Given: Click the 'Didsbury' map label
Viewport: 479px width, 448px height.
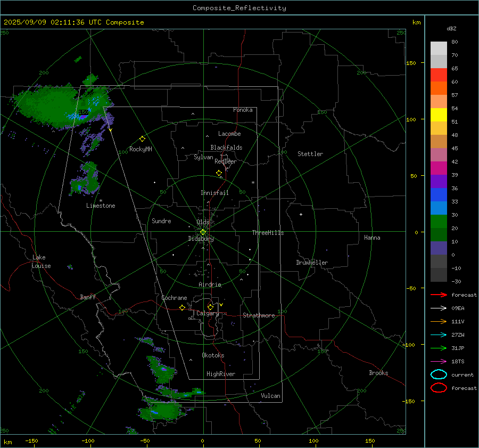Looking at the screenshot, I should [x=201, y=239].
